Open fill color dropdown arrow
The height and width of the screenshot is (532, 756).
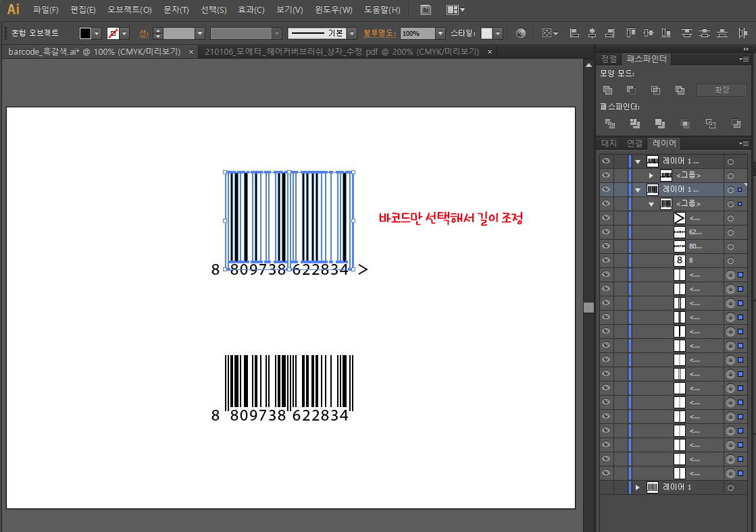point(97,33)
